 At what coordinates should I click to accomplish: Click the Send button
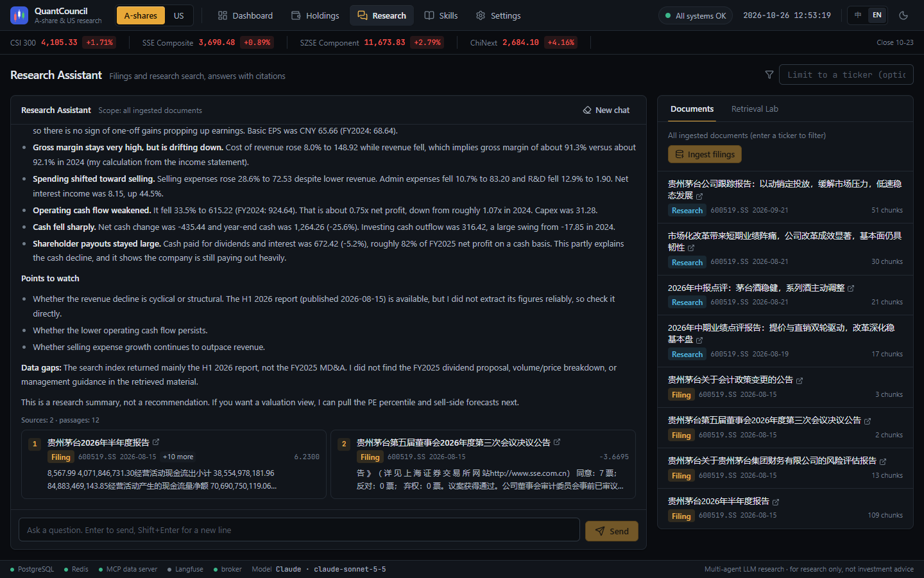coord(612,531)
